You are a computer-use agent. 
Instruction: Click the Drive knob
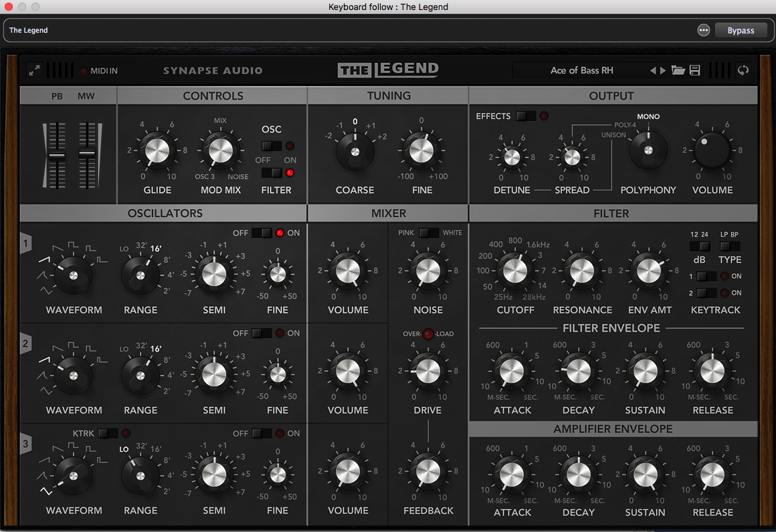tap(428, 372)
